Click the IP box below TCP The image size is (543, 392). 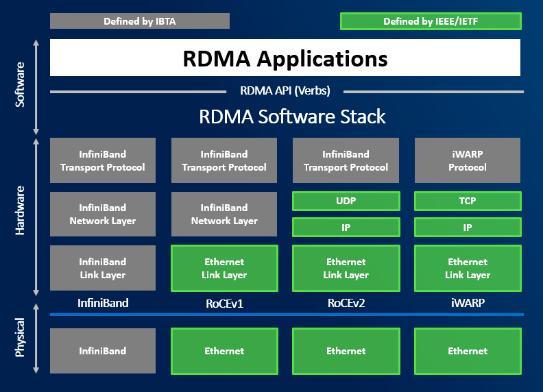pyautogui.click(x=468, y=227)
